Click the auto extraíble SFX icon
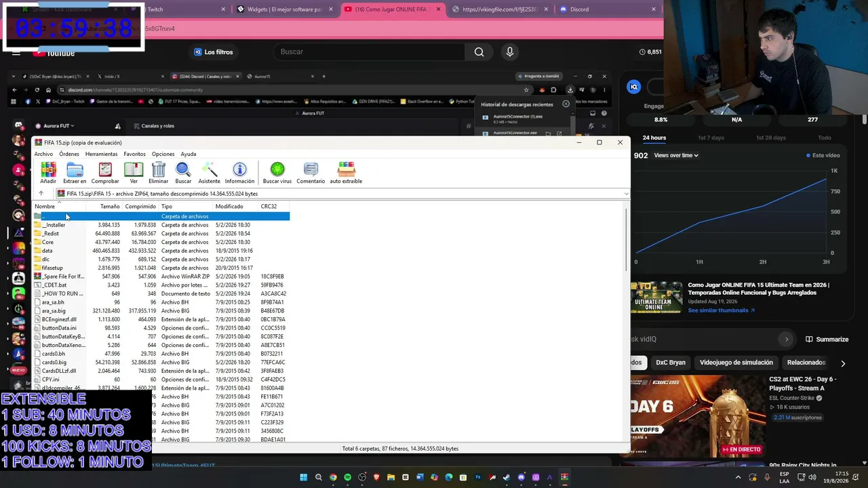868x488 pixels. click(x=346, y=173)
